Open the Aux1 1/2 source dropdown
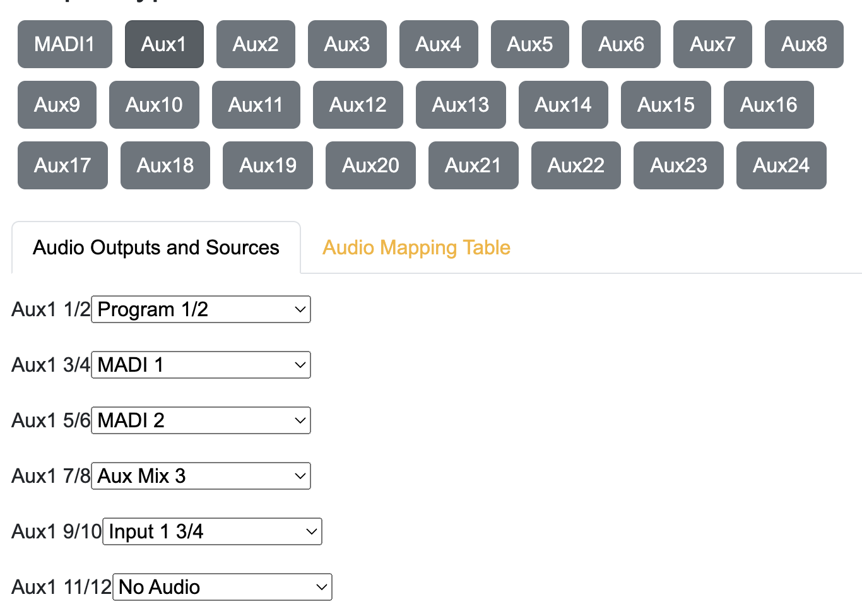This screenshot has height=616, width=862. (x=201, y=309)
